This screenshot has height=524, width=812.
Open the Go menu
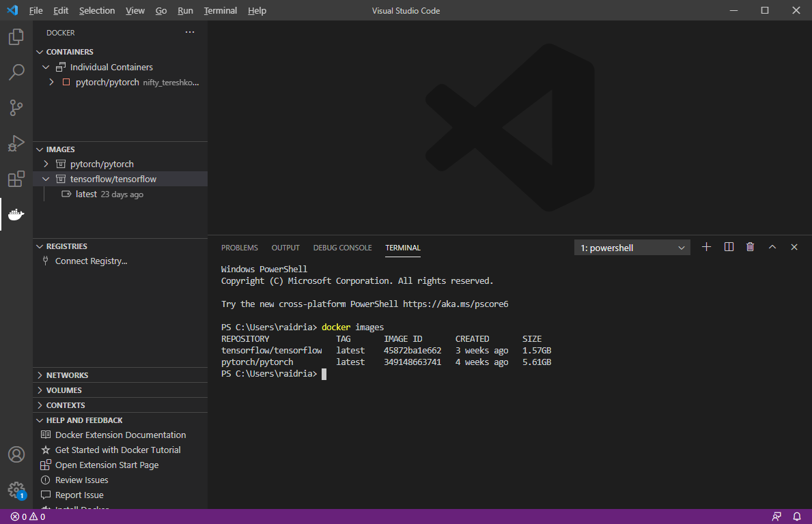(161, 10)
